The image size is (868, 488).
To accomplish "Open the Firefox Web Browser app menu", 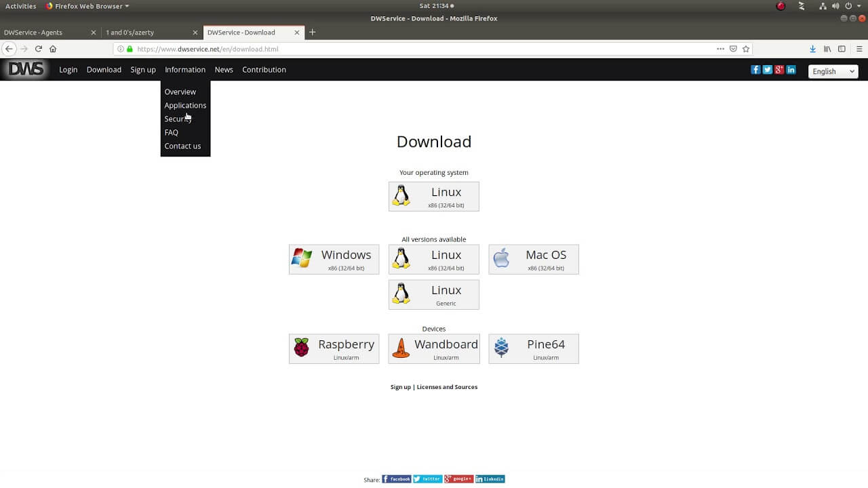I will (87, 6).
